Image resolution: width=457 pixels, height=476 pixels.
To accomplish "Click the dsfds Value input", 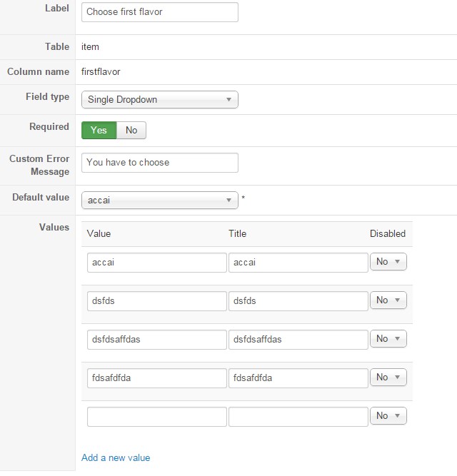I will tap(156, 301).
